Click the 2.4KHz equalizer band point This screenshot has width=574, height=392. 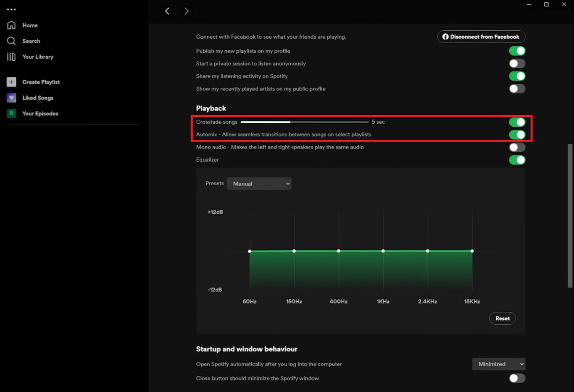427,251
